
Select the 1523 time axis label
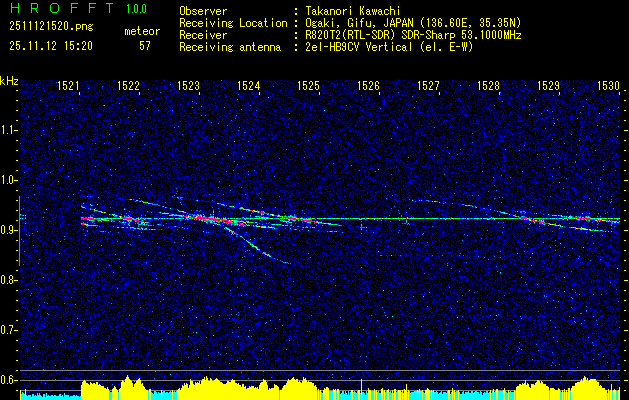[x=189, y=87]
